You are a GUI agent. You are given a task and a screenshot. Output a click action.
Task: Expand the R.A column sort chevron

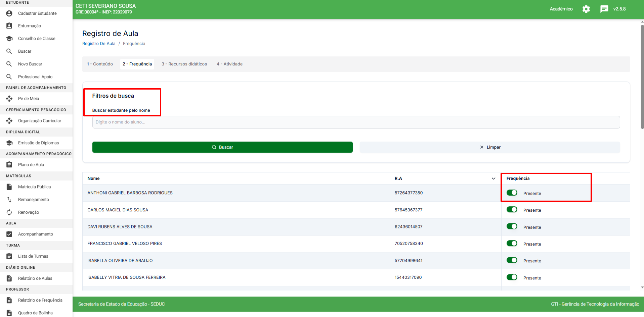coord(493,178)
